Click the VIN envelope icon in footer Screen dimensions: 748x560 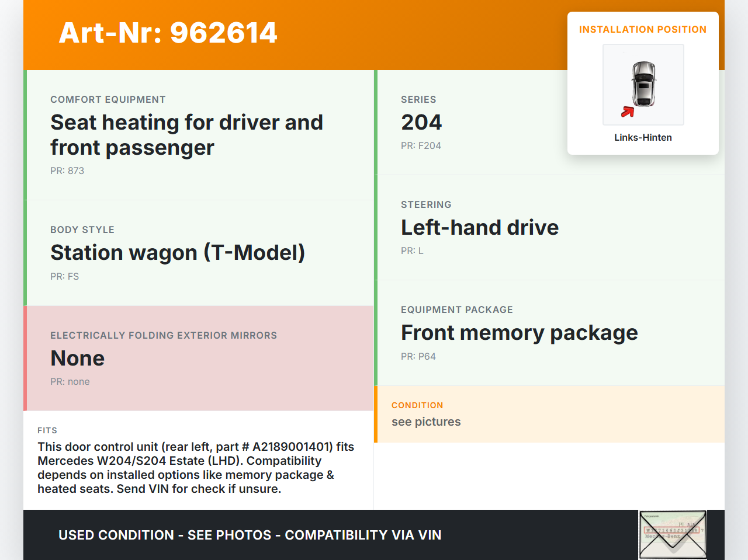pos(673,535)
